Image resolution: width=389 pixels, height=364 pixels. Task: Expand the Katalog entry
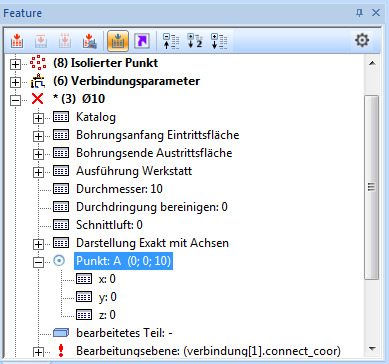(39, 118)
